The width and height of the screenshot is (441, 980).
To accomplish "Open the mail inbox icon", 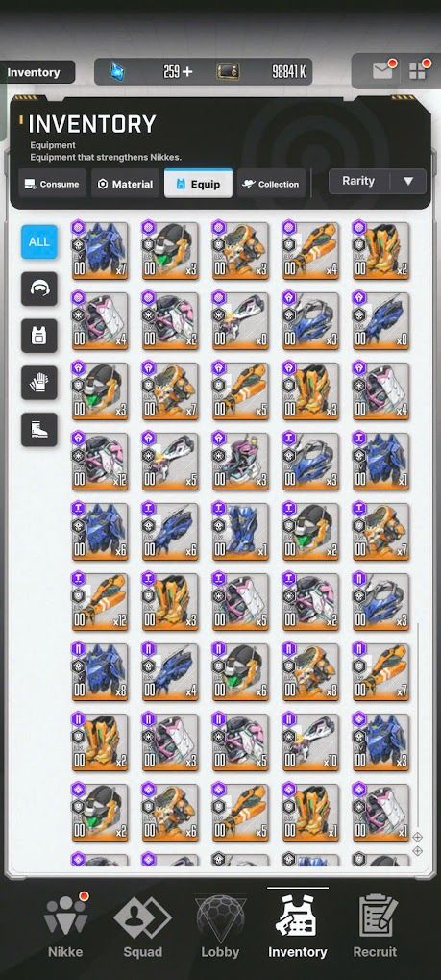I will point(382,71).
